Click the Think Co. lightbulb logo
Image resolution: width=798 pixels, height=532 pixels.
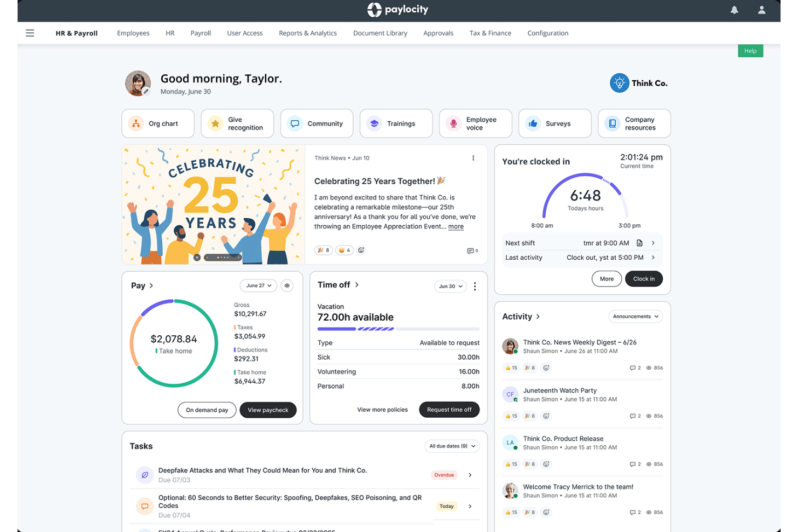[x=620, y=83]
